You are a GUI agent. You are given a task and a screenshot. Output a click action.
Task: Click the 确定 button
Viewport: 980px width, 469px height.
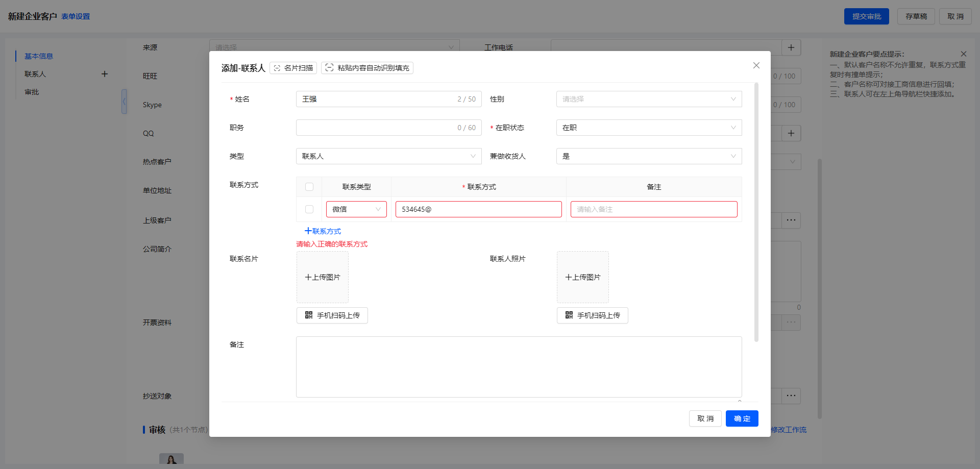(x=742, y=418)
